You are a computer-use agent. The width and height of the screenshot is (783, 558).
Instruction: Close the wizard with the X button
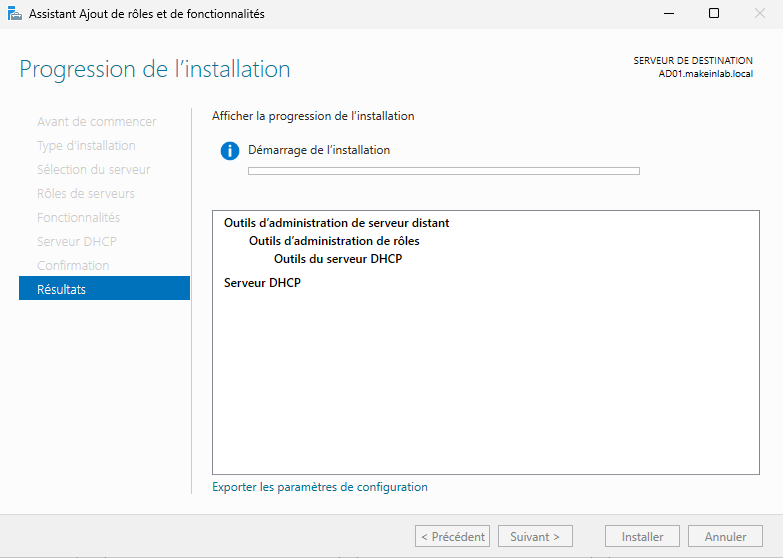point(759,14)
